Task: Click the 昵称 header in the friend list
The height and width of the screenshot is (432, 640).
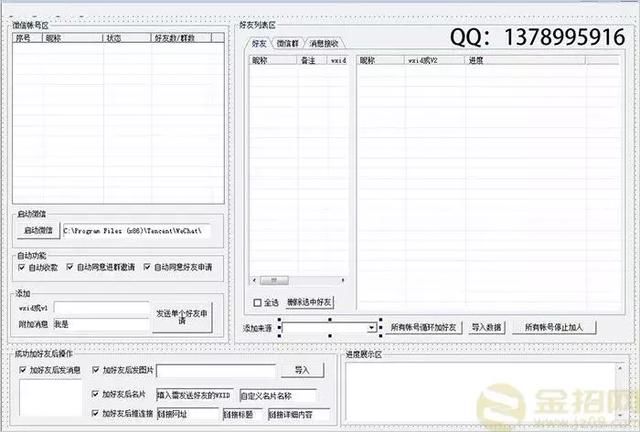Action: (x=273, y=60)
